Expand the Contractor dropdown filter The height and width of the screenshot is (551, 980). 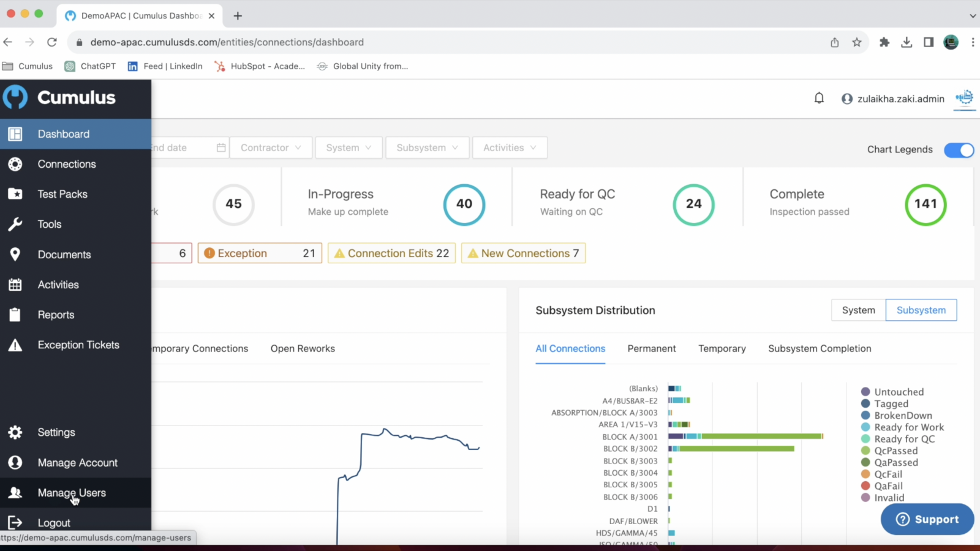pyautogui.click(x=271, y=148)
